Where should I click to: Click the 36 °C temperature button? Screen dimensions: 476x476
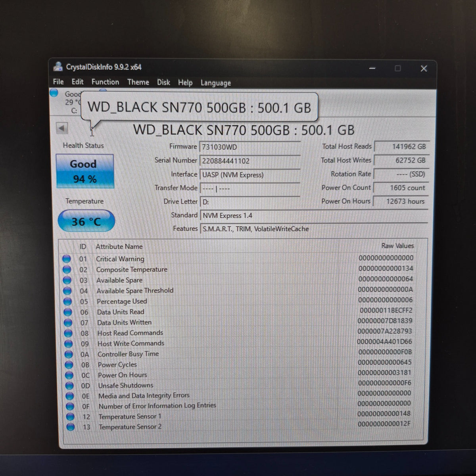(x=86, y=221)
